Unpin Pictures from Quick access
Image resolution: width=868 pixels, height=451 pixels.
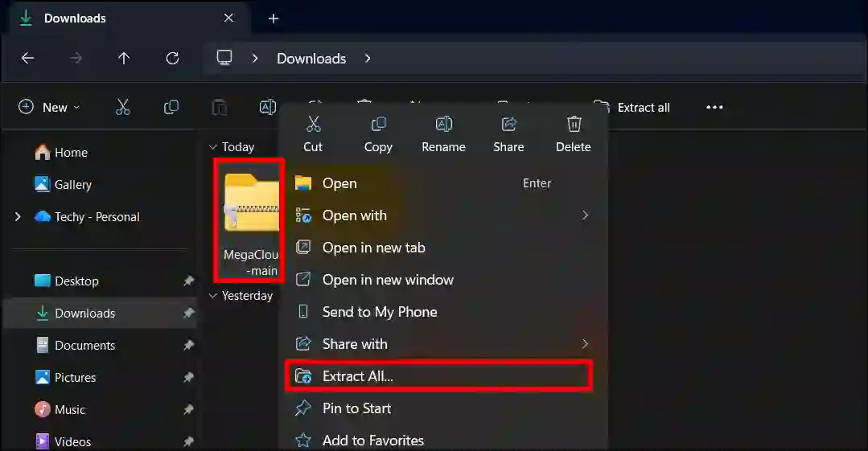pos(189,377)
